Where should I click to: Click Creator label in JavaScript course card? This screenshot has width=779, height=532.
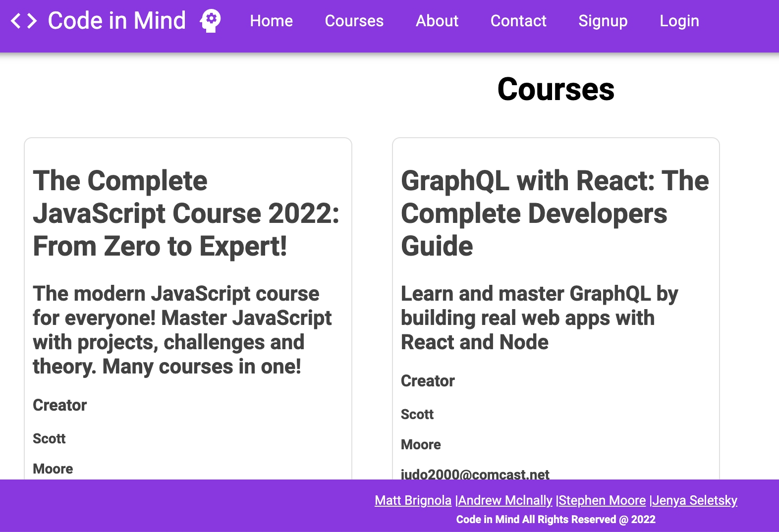pyautogui.click(x=60, y=405)
